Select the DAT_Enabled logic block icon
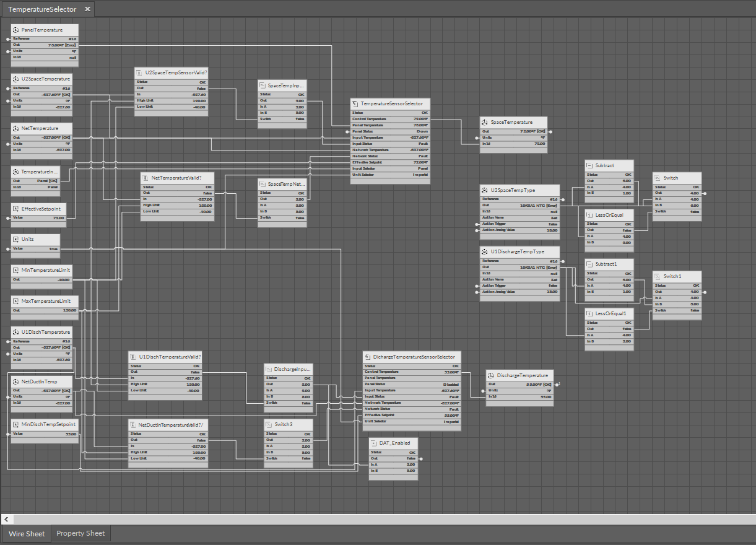Image resolution: width=756 pixels, height=545 pixels. (373, 443)
